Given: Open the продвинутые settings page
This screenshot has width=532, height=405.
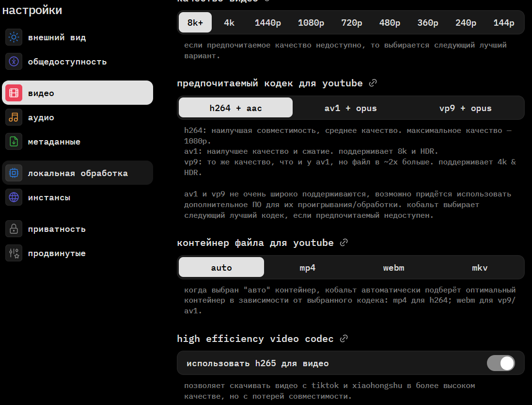Looking at the screenshot, I should pos(78,253).
